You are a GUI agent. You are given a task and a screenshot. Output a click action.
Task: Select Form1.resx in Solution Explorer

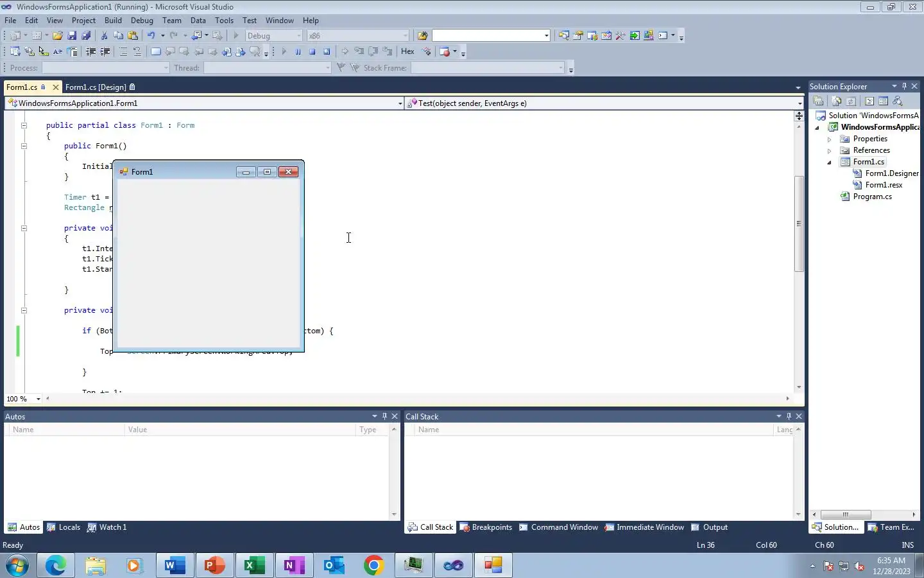point(884,186)
